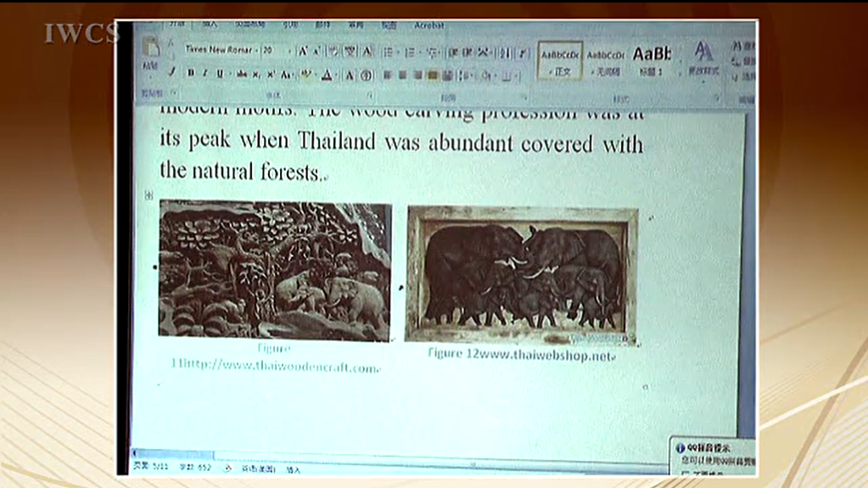
Task: Click the font color A icon
Action: (x=327, y=76)
